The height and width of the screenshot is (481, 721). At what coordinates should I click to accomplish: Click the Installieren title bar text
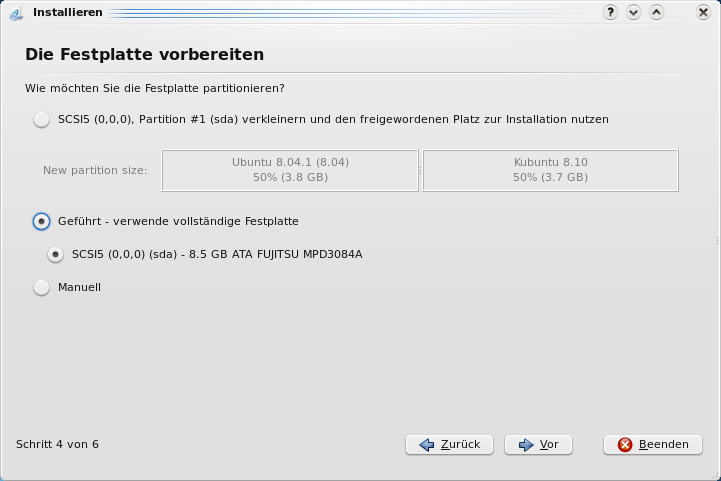click(x=68, y=13)
